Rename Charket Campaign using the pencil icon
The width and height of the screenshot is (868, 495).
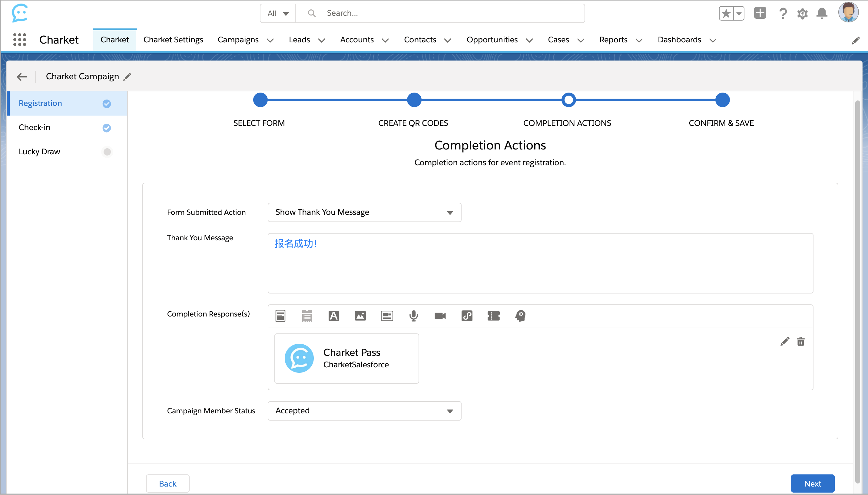pyautogui.click(x=127, y=77)
